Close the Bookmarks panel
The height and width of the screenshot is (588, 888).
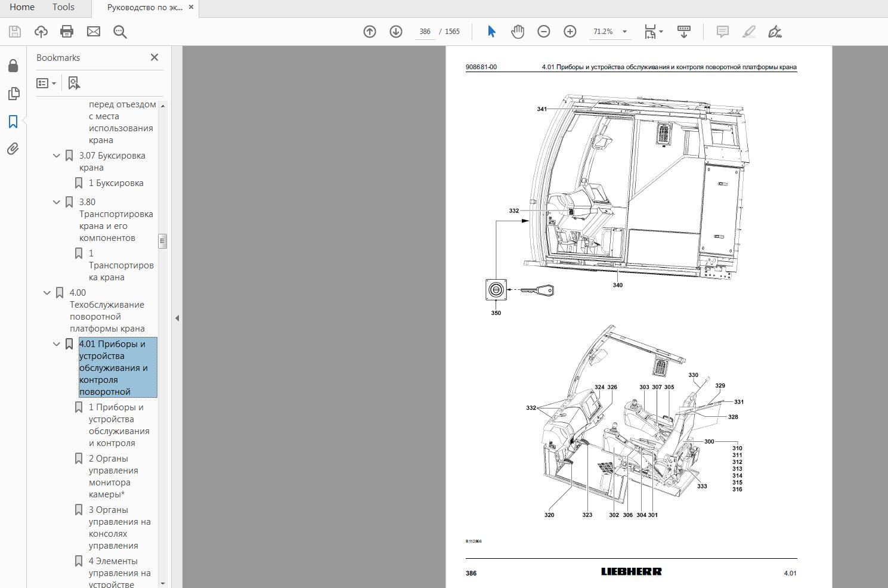[154, 57]
